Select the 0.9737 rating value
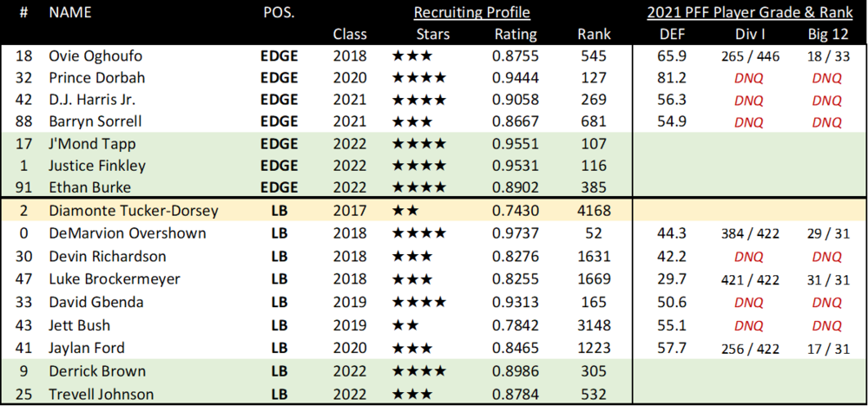Image resolution: width=868 pixels, height=406 pixels. (x=516, y=233)
